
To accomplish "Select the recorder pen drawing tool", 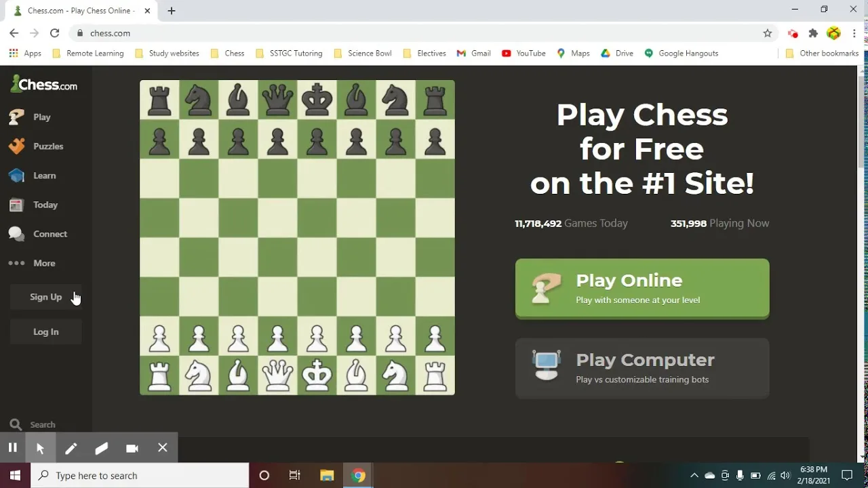I will pyautogui.click(x=71, y=447).
